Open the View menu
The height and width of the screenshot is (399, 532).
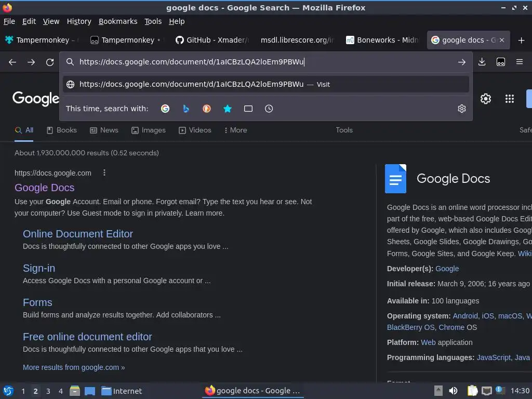tap(51, 21)
